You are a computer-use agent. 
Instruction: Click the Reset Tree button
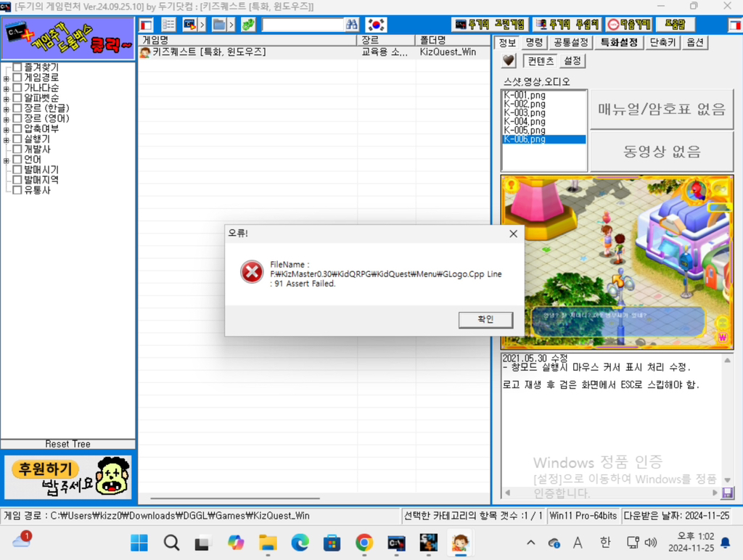pyautogui.click(x=67, y=444)
